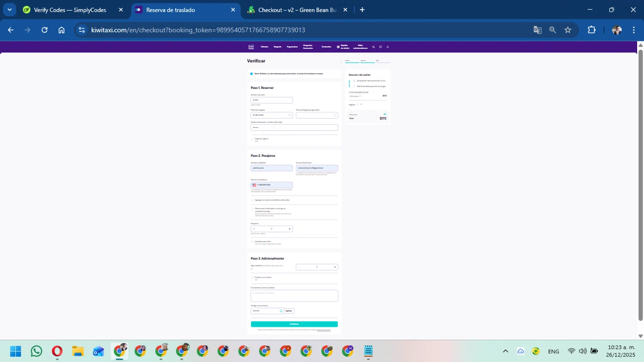Click clock icon in arrival time field
Image resolution: width=644 pixels, height=362 pixels.
coord(334,115)
